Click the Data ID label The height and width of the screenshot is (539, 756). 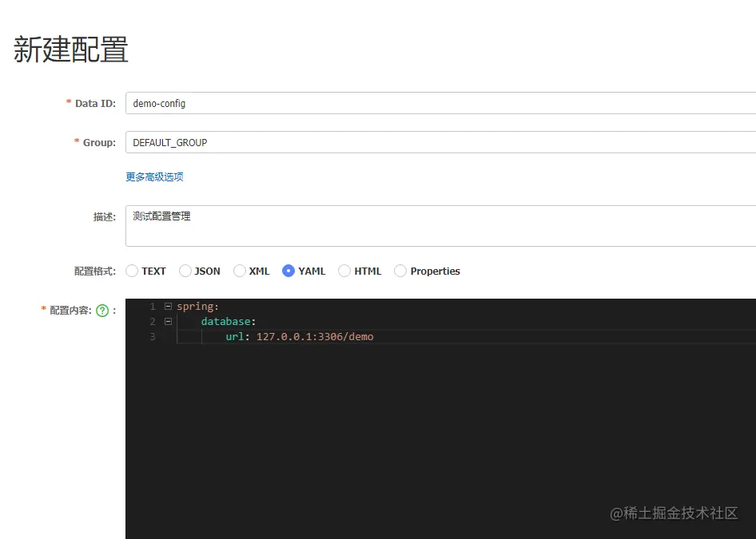point(95,103)
